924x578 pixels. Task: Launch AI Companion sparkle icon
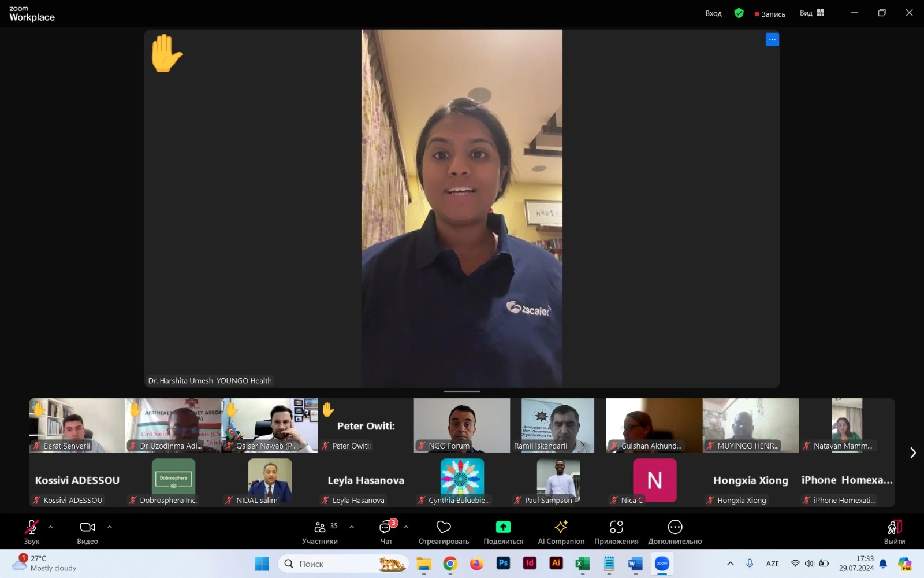click(x=561, y=527)
